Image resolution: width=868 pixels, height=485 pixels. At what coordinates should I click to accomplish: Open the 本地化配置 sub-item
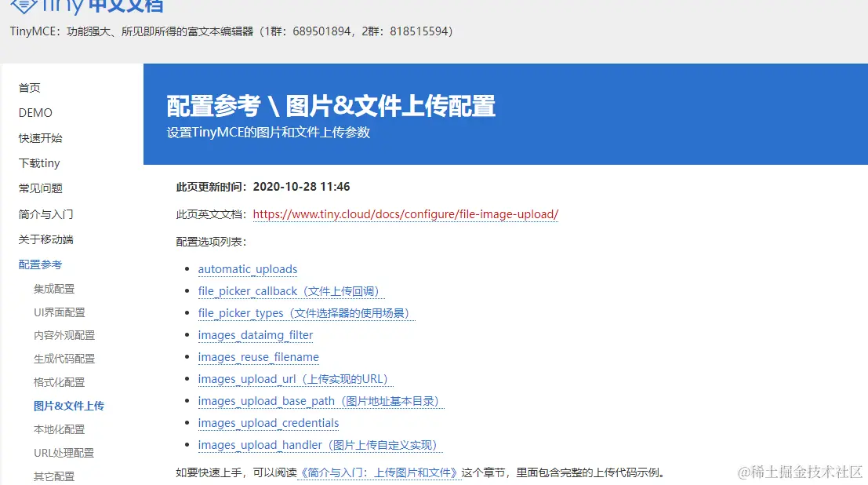(x=60, y=429)
